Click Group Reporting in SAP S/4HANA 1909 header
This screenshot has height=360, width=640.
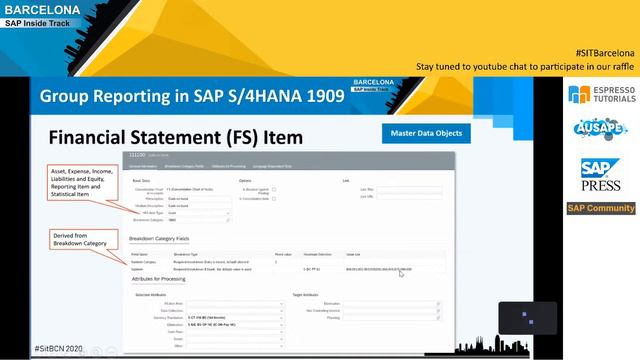point(192,96)
